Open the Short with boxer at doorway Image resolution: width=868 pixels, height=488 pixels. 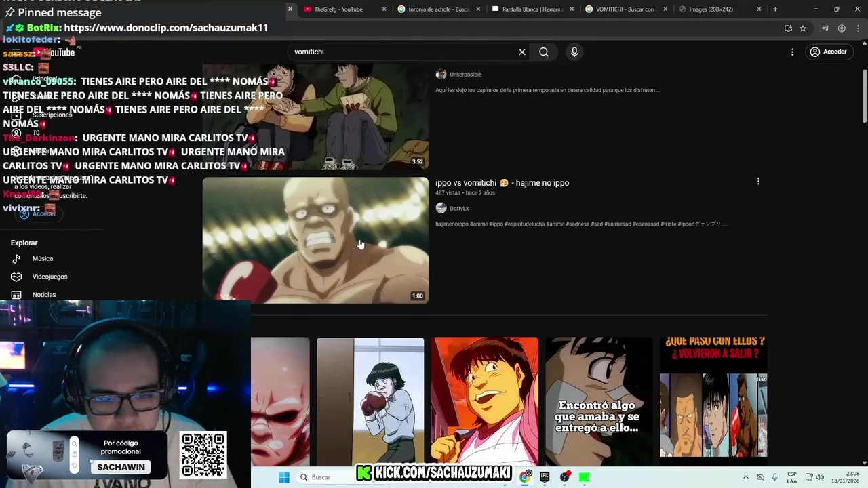click(x=370, y=401)
